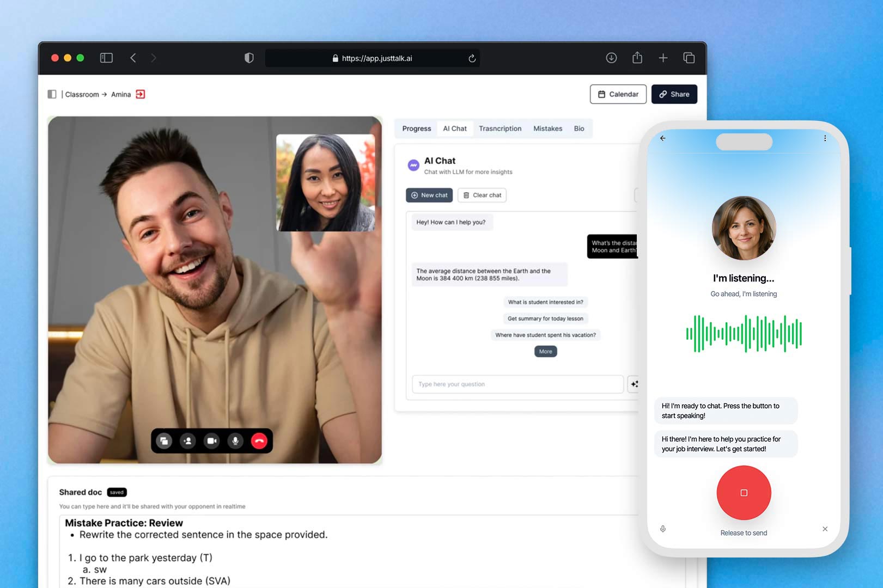The image size is (883, 588).
Task: End the video call
Action: click(x=259, y=441)
